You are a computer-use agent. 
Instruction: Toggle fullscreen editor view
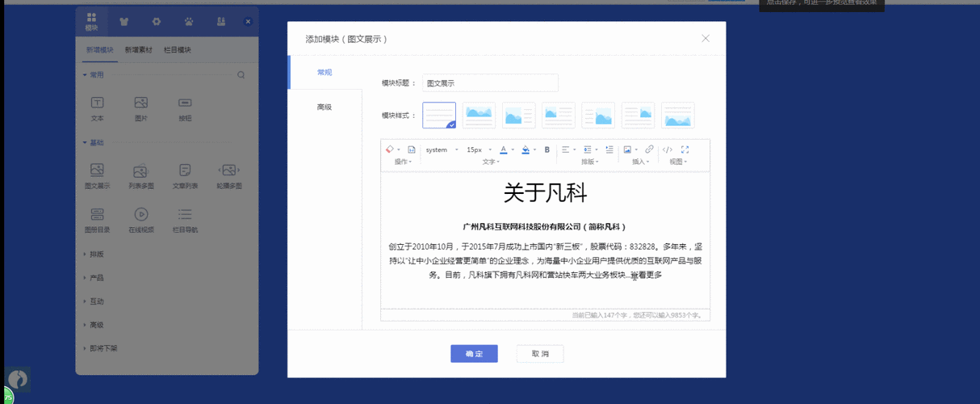tap(685, 149)
